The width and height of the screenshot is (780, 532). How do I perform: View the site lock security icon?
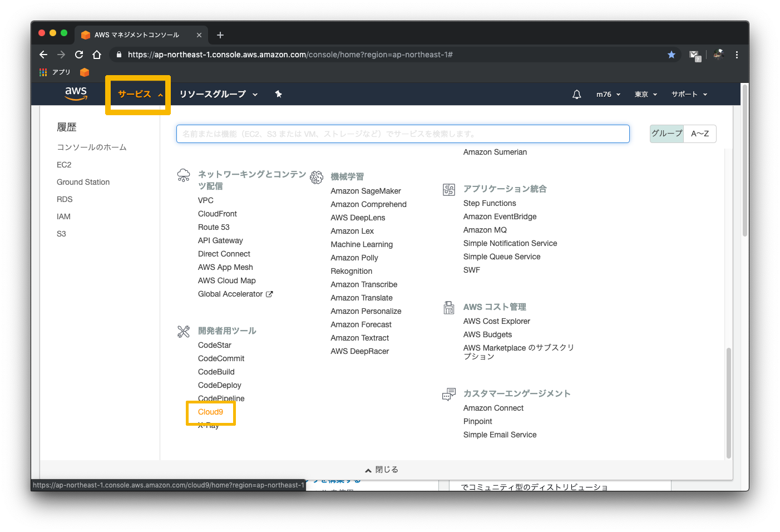(119, 55)
